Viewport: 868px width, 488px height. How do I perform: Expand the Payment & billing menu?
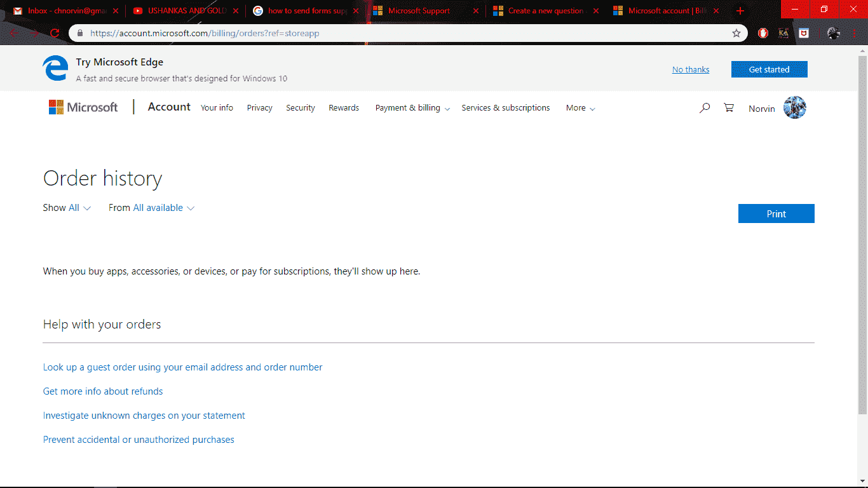[x=412, y=108]
